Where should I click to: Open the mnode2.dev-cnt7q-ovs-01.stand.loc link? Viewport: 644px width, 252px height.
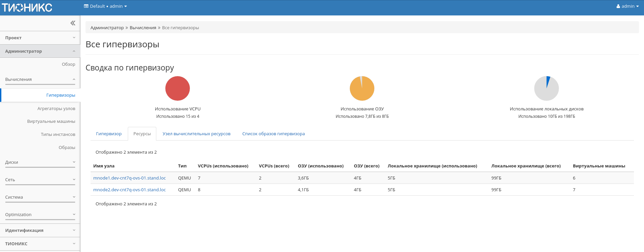tap(129, 190)
